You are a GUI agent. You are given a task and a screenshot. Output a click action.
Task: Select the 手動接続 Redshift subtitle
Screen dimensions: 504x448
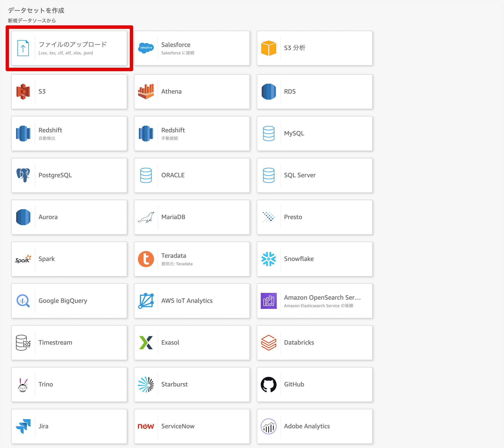click(x=170, y=138)
